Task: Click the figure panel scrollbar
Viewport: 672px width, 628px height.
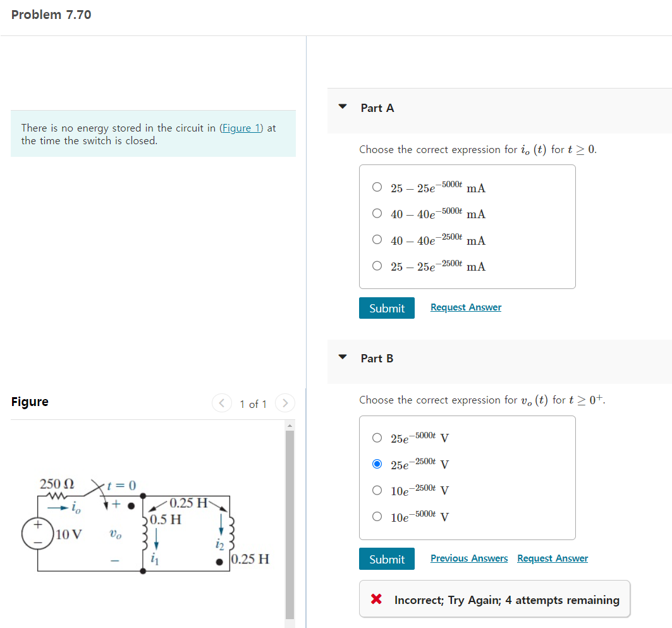Action: 290,525
